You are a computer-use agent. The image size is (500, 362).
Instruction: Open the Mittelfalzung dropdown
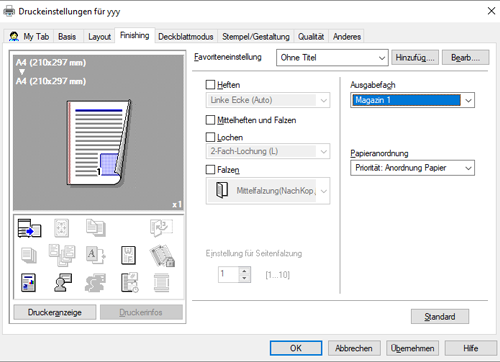click(x=268, y=191)
